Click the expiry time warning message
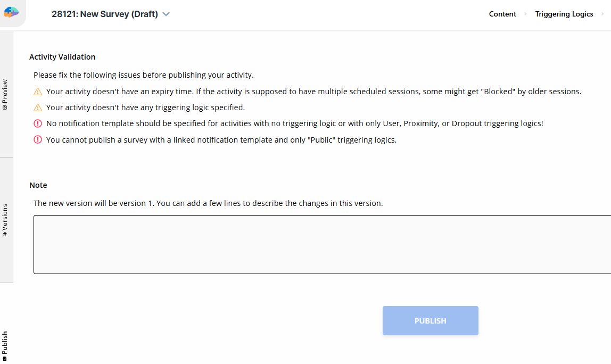The image size is (611, 364). (313, 92)
